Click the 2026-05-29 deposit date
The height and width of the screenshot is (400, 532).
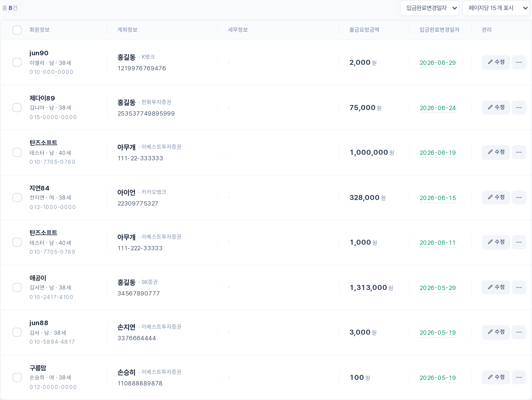pos(438,288)
